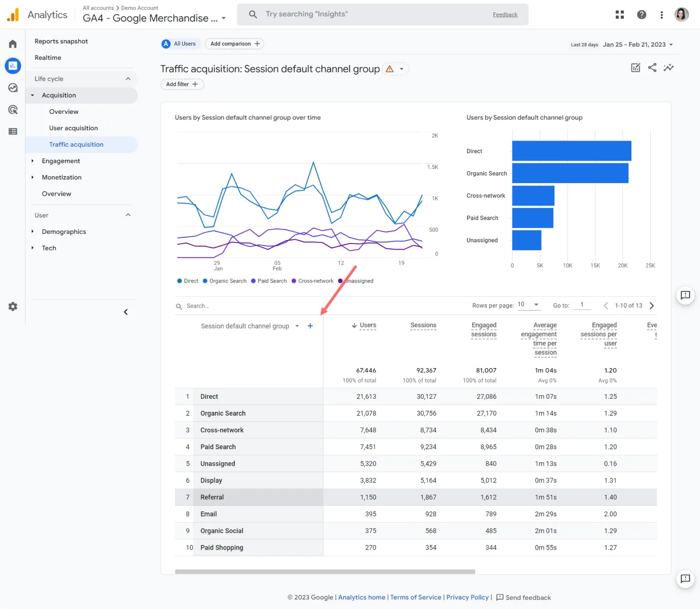Open the Advertising icon in left rail

click(x=13, y=110)
